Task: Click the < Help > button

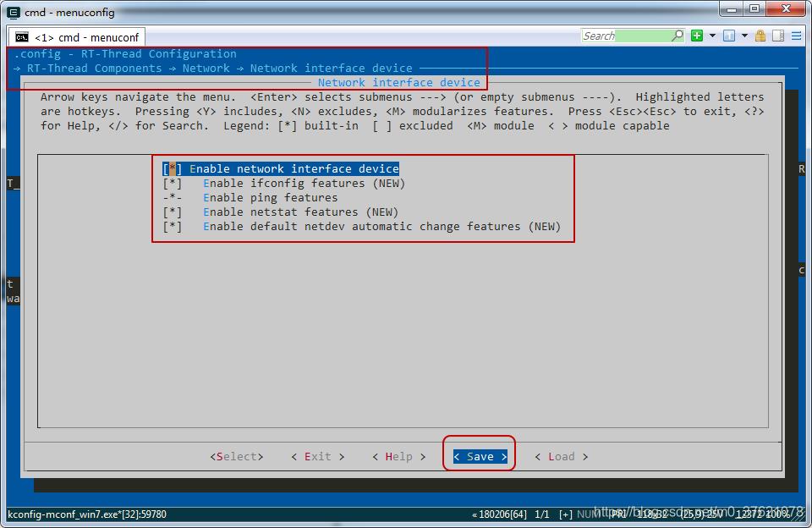Action: click(x=398, y=456)
